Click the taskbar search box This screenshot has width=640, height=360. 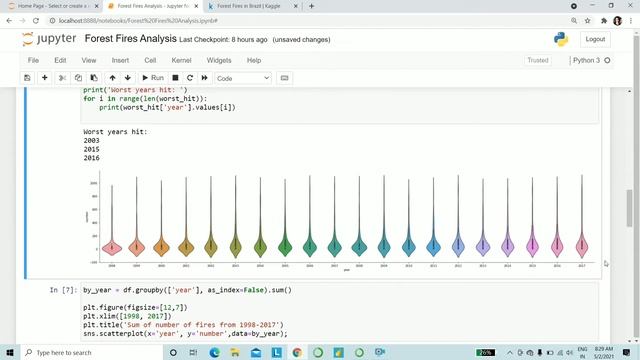tap(92, 352)
